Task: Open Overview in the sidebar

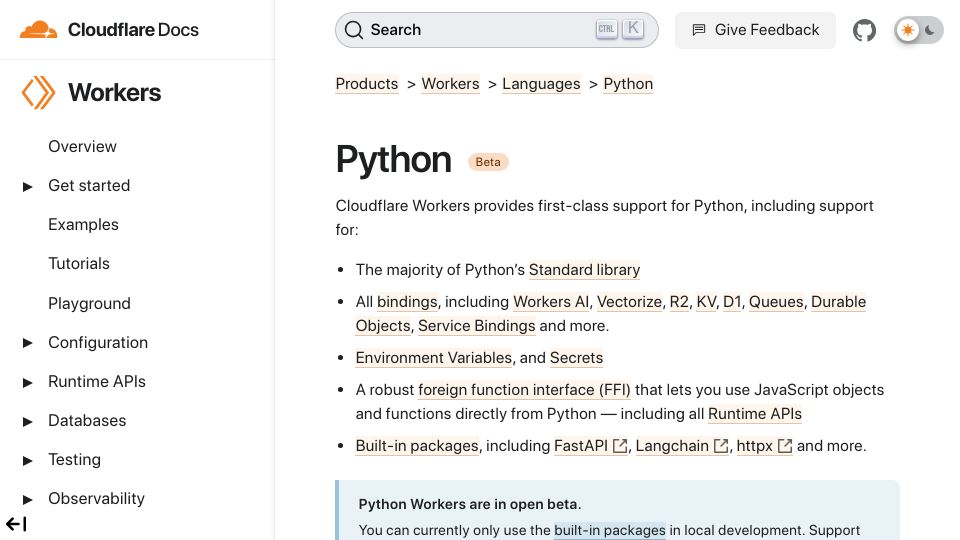Action: tap(82, 146)
